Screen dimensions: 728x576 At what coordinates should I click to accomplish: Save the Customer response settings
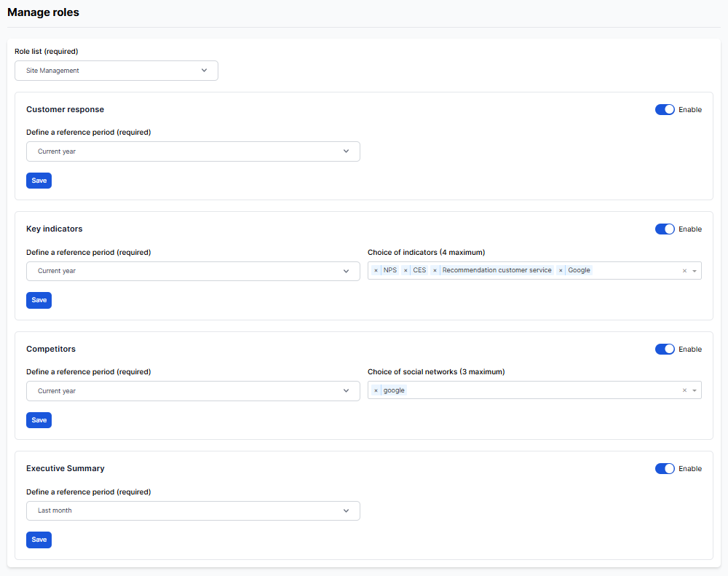point(39,181)
